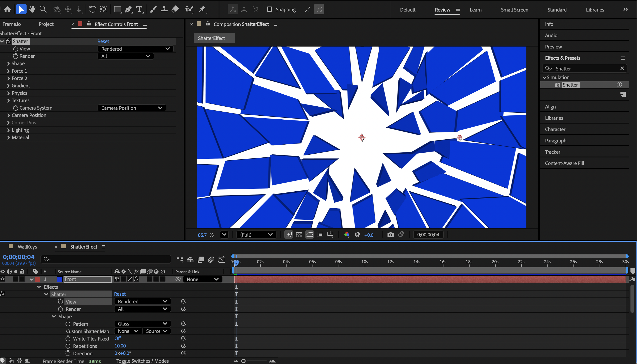
Task: Select the Pen tool
Action: pyautogui.click(x=128, y=9)
